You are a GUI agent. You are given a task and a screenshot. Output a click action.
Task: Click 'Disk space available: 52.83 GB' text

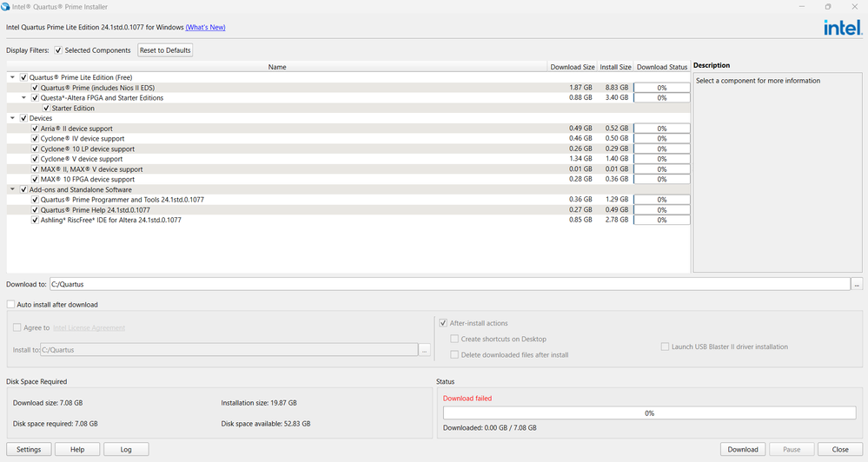coord(266,424)
